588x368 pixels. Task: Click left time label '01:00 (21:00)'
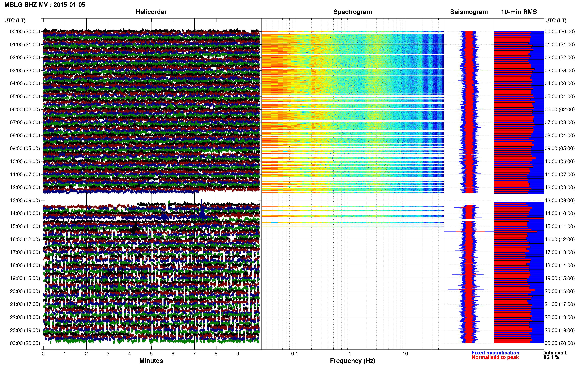coord(25,45)
